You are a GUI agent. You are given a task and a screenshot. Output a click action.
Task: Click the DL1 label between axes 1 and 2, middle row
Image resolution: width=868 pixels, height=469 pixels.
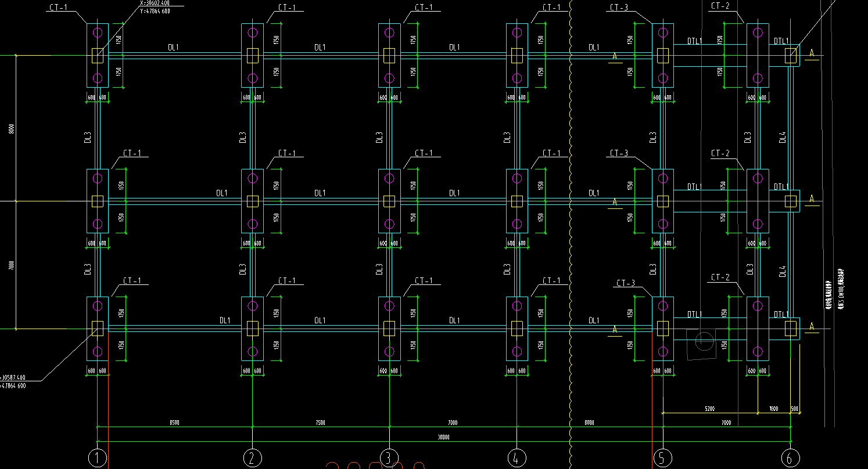(x=222, y=193)
